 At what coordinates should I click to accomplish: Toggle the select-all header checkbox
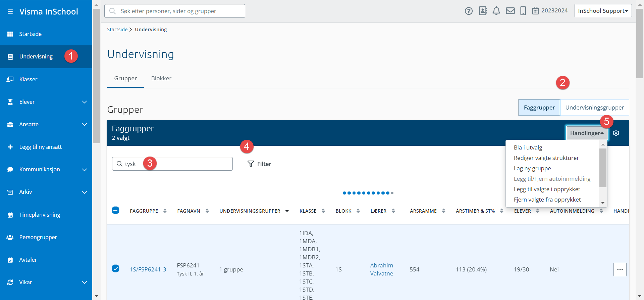coord(115,210)
